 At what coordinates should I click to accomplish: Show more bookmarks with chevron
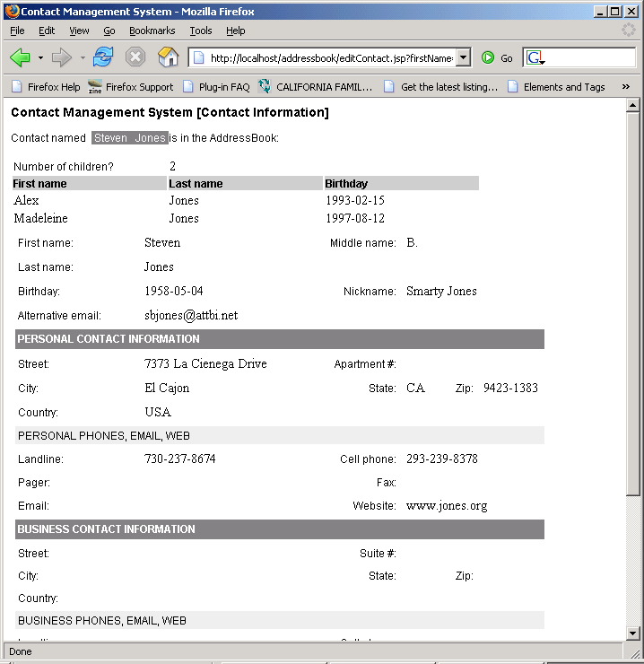tap(625, 87)
